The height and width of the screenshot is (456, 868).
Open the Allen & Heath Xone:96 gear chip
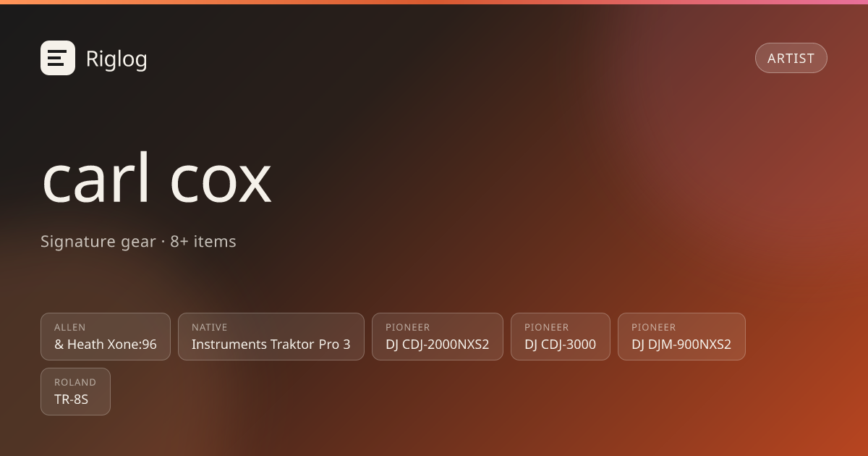click(106, 337)
